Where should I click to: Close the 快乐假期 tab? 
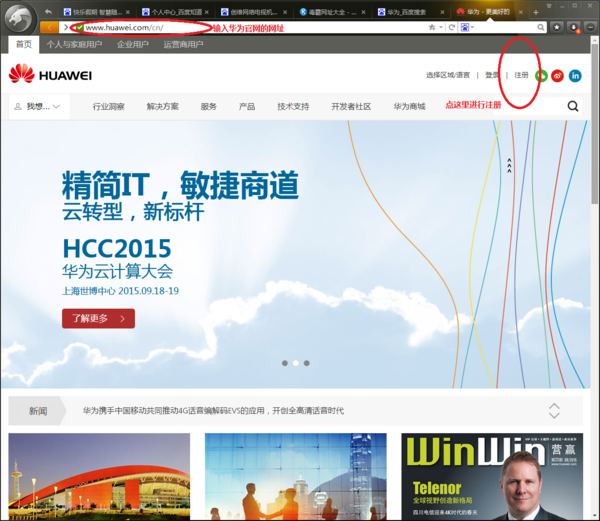pos(128,12)
